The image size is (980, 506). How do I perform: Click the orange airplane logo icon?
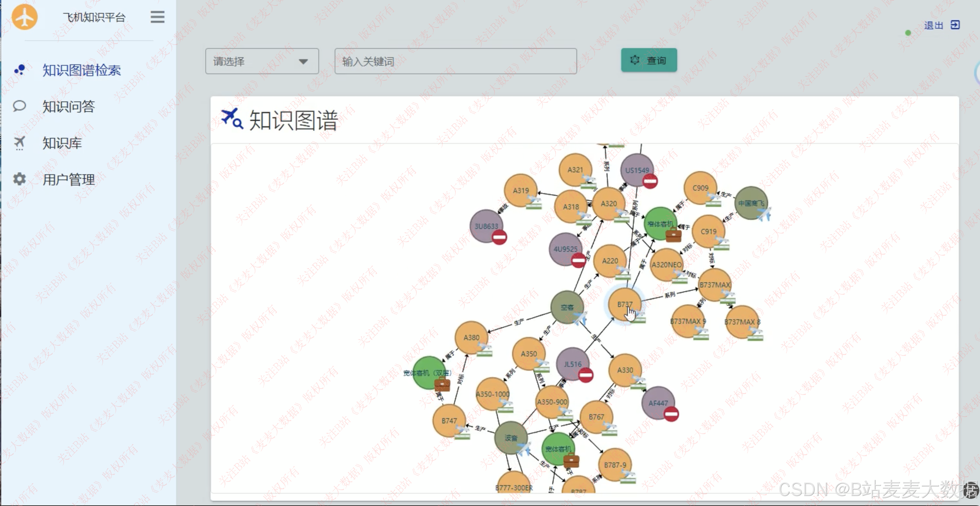pos(25,17)
